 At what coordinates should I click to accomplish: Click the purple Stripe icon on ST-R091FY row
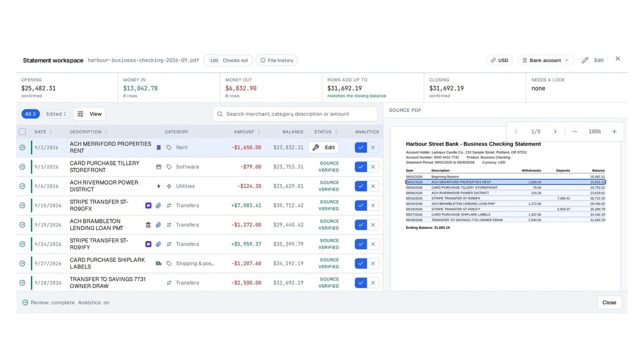pos(148,244)
